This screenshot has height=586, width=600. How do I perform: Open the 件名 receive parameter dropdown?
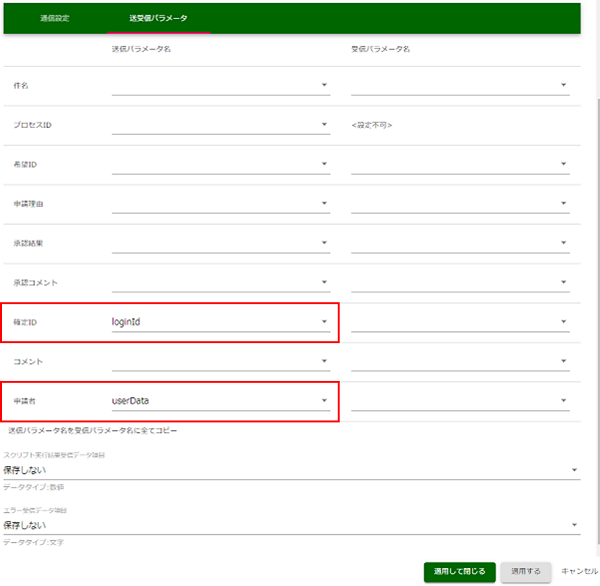(460, 85)
